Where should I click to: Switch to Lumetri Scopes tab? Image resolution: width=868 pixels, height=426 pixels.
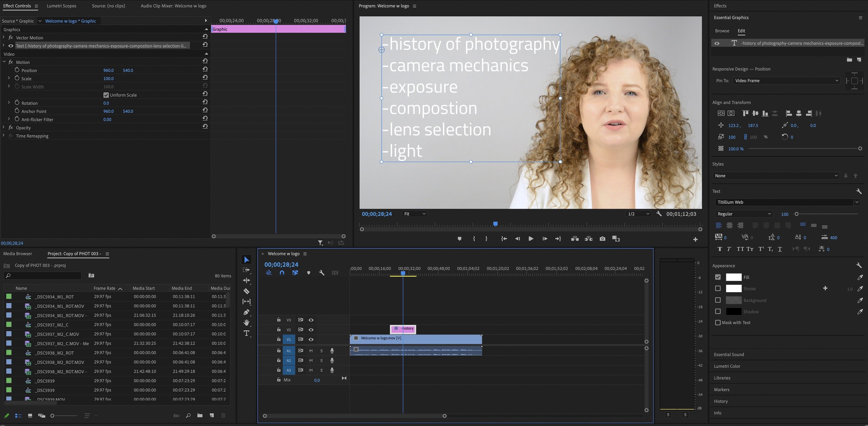click(x=61, y=6)
